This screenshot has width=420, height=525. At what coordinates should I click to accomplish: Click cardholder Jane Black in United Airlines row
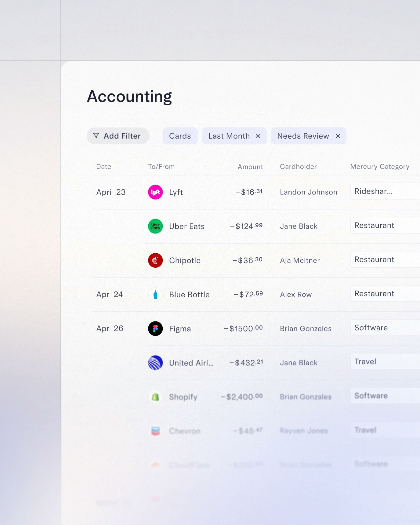tap(299, 363)
